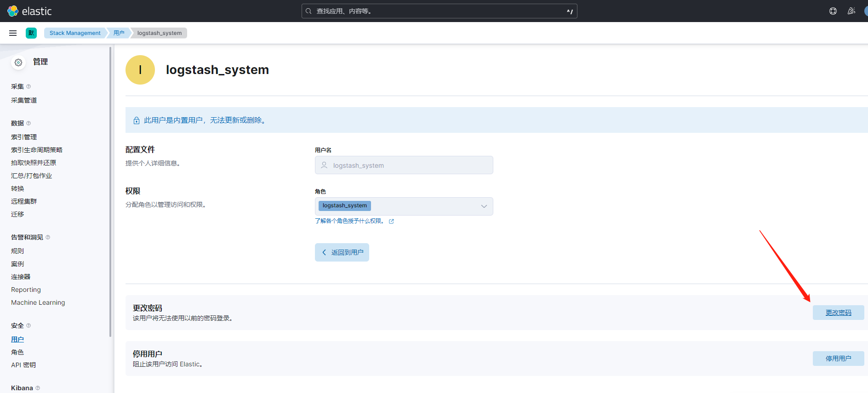868x393 pixels.
Task: Click the lock icon in the built-in user notice
Action: 137,120
